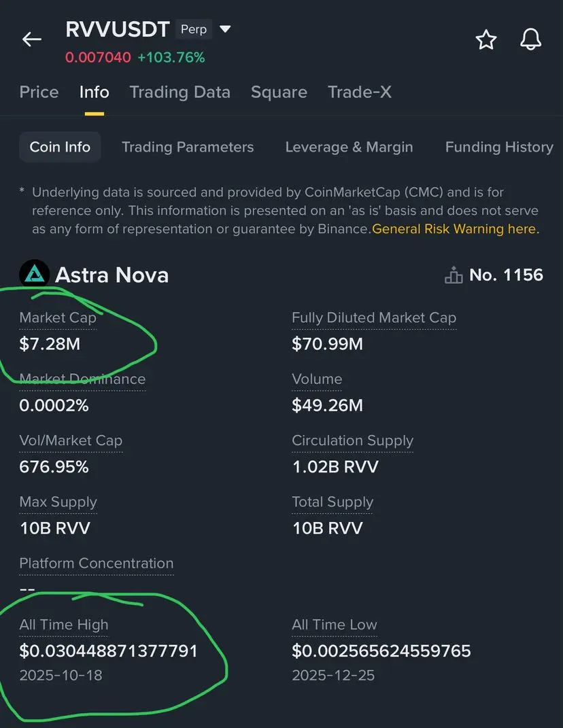Open the Leverage & Margin section
This screenshot has height=728, width=563.
point(349,147)
